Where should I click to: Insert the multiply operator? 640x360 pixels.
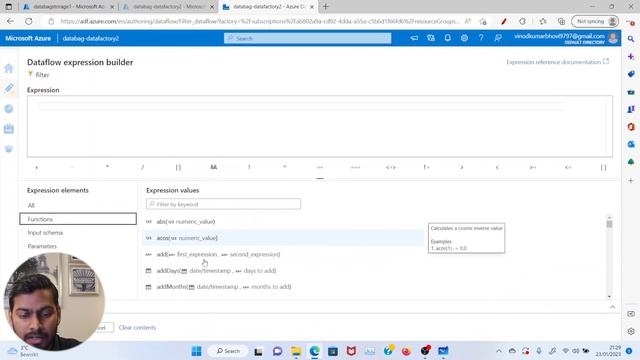[107, 167]
